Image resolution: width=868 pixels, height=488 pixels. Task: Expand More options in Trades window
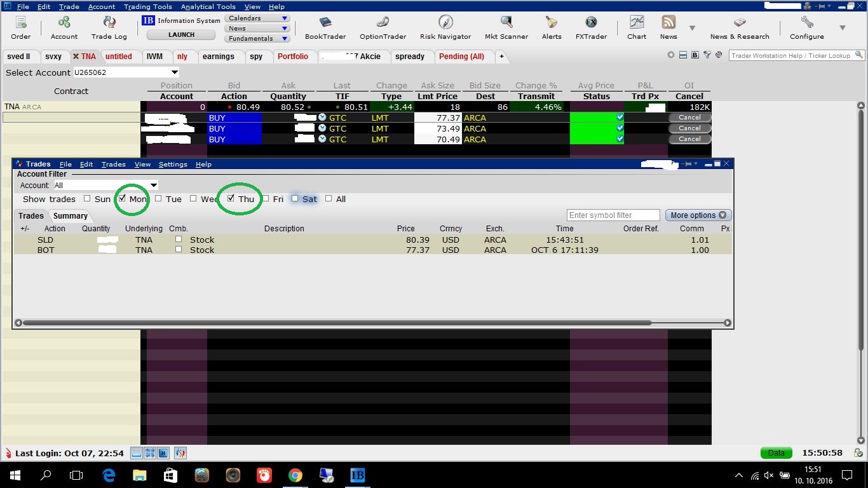tap(698, 215)
